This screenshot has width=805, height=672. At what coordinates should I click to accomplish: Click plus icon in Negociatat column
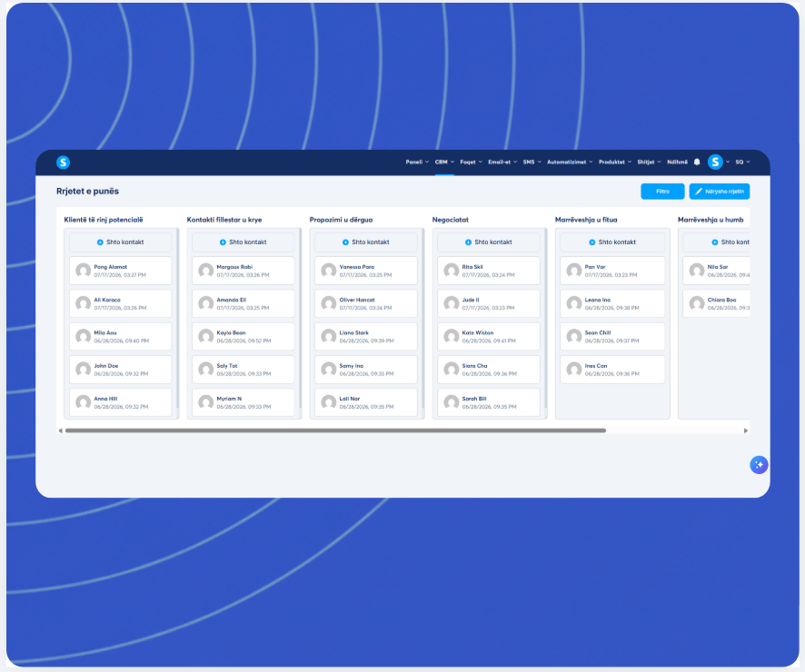[x=468, y=242]
